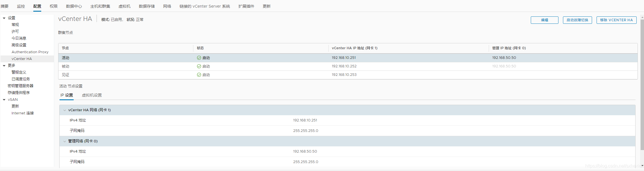
Task: Collapse the 更多 tree section
Action: [x=4, y=66]
